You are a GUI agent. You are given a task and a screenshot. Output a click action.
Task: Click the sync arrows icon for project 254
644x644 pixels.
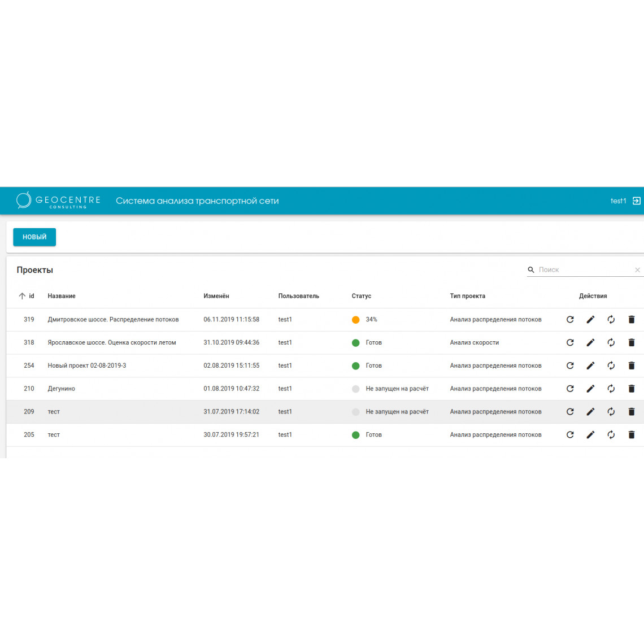[611, 365]
